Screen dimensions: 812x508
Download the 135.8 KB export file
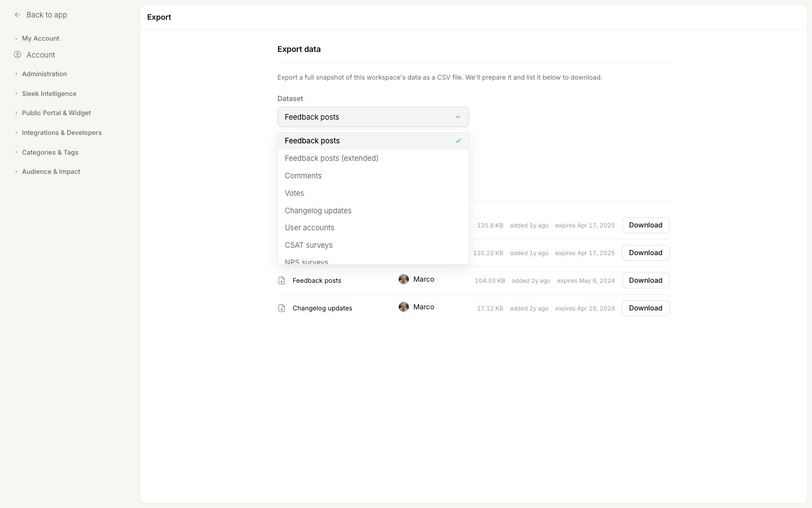[646, 225]
